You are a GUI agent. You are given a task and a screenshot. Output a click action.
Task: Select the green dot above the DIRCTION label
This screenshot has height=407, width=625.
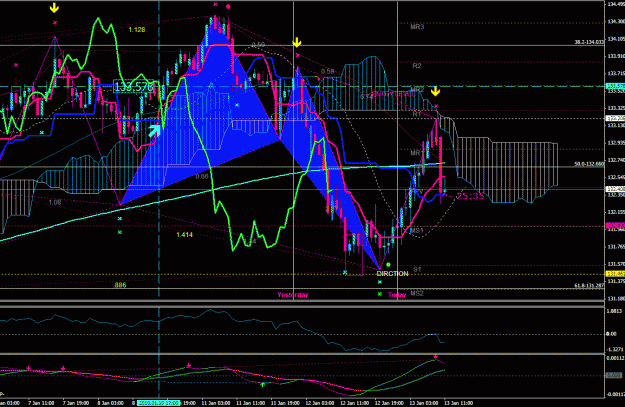pos(388,265)
